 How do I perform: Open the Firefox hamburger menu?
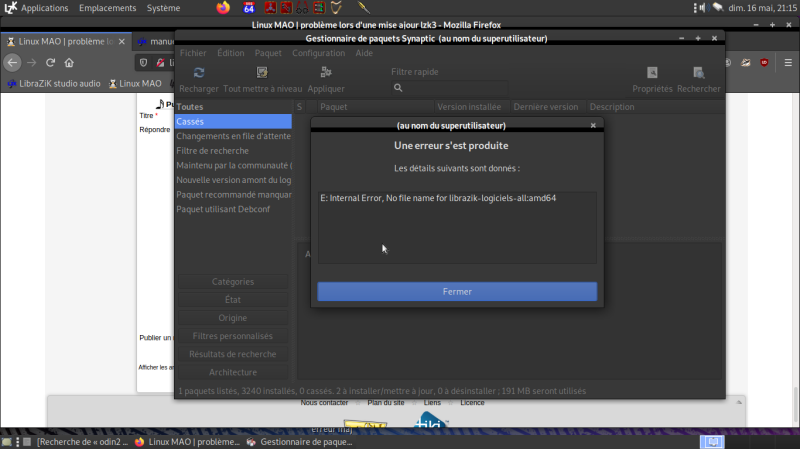788,63
